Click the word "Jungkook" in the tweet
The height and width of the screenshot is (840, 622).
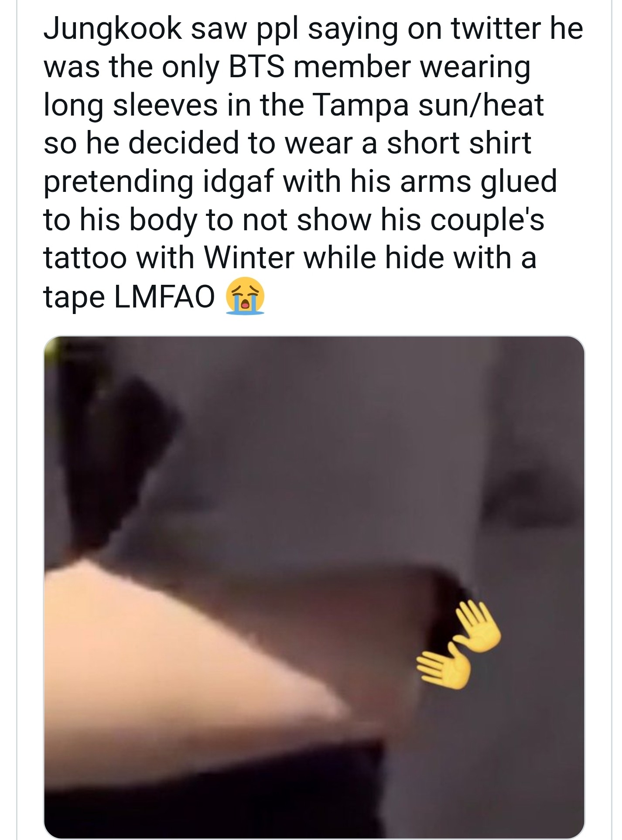pos(112,30)
